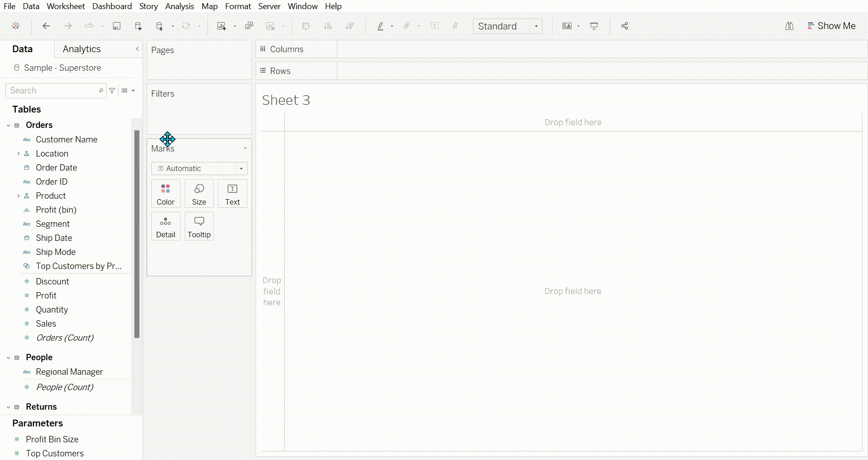Open the Automatic mark type dropdown
Screen dimensions: 868x460
pos(199,169)
